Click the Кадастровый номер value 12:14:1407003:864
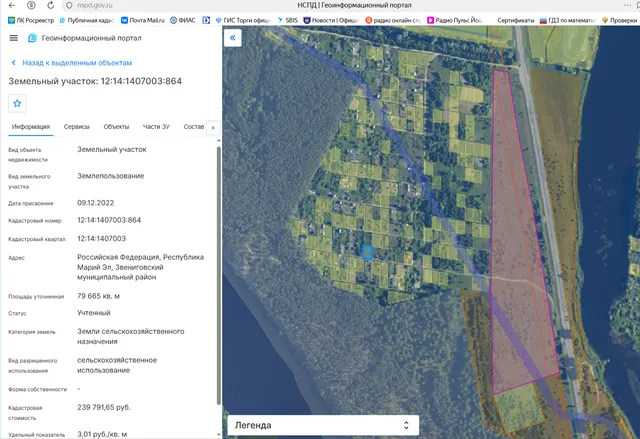Image resolution: width=640 pixels, height=439 pixels. 109,220
